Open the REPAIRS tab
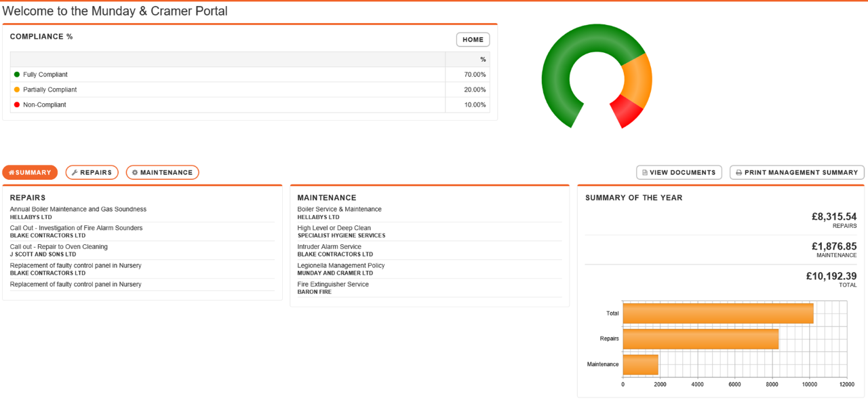 pyautogui.click(x=92, y=172)
